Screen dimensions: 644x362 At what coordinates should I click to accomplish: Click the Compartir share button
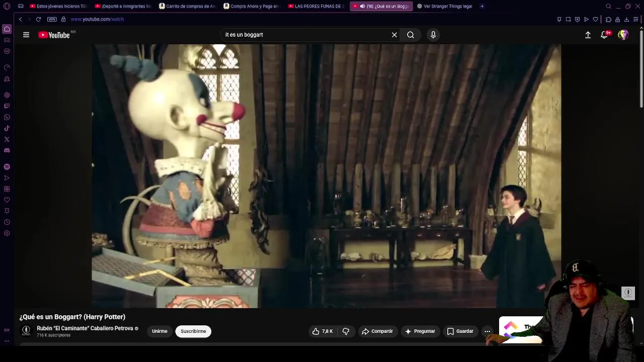(377, 331)
